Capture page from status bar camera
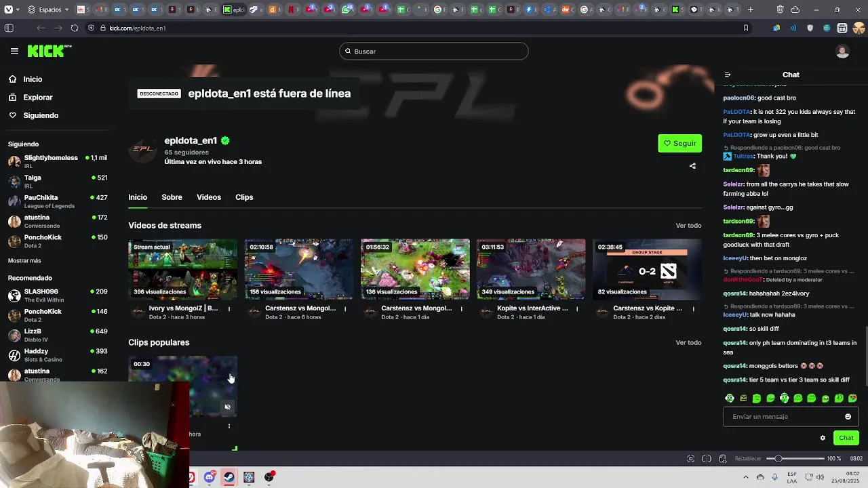The image size is (868, 488). click(x=690, y=459)
